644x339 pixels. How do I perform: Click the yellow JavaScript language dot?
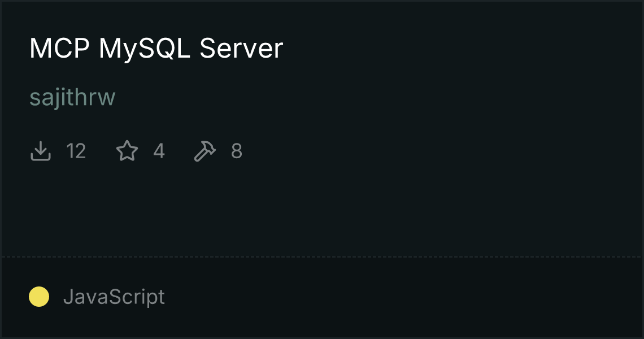click(x=39, y=297)
